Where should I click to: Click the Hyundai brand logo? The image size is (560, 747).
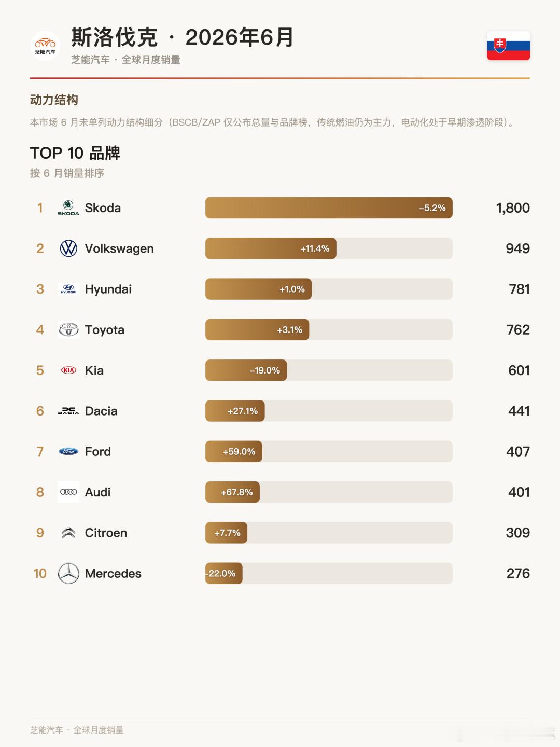[68, 289]
